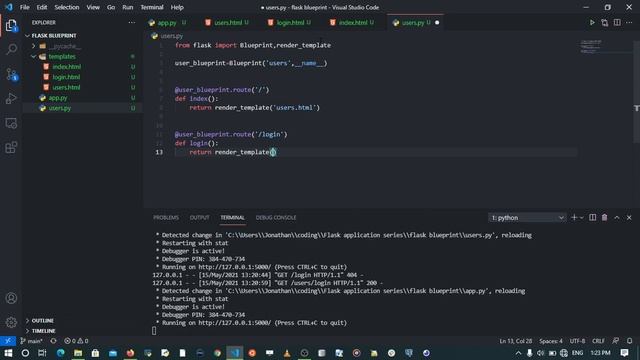Close the unsaved users.py tab dot

point(437,22)
